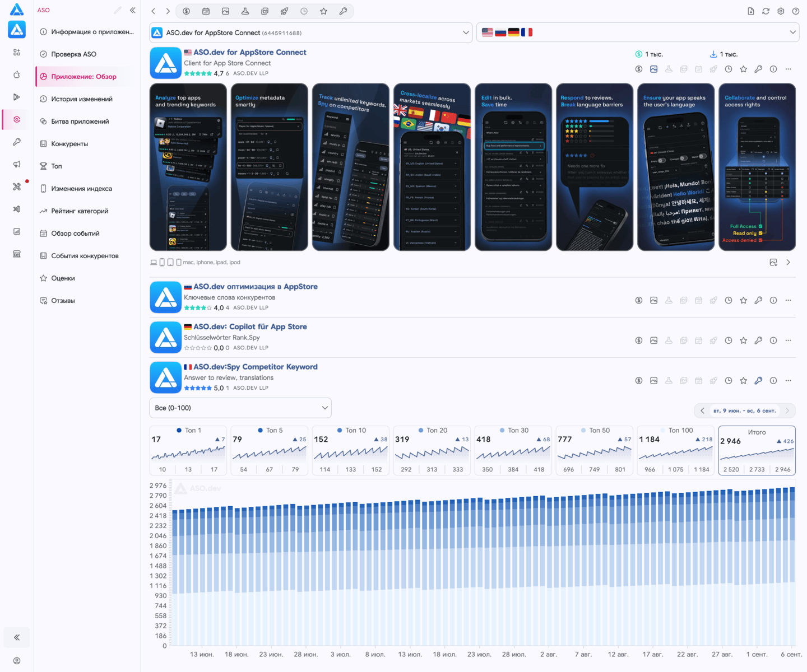
Task: Click the star icon for ASO.dev оптимизация в AppStore
Action: point(744,301)
